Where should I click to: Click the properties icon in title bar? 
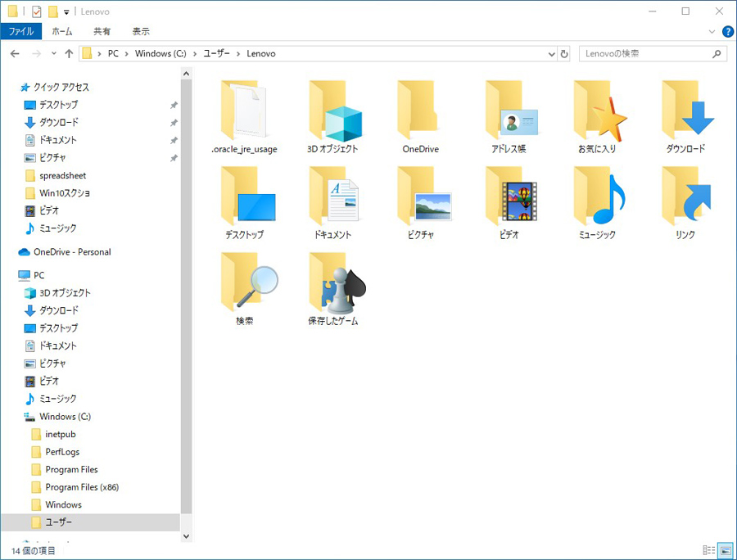coord(36,11)
